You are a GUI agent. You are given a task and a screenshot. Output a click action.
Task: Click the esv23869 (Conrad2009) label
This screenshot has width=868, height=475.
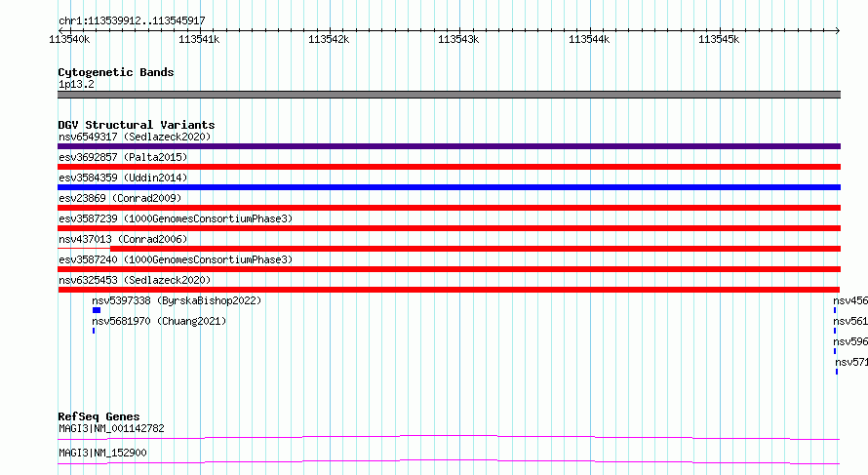(120, 198)
